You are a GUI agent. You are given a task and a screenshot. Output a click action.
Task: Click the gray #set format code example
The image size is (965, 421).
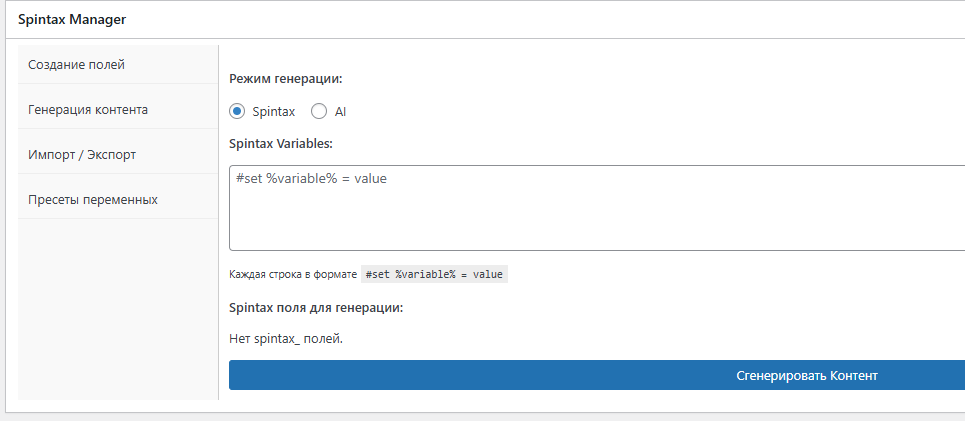pyautogui.click(x=434, y=274)
